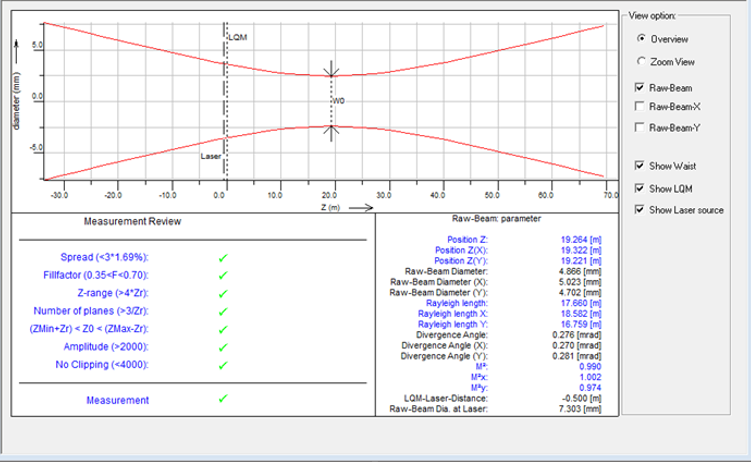Toggle the Show LQM checkbox
The height and width of the screenshot is (462, 751).
(639, 188)
